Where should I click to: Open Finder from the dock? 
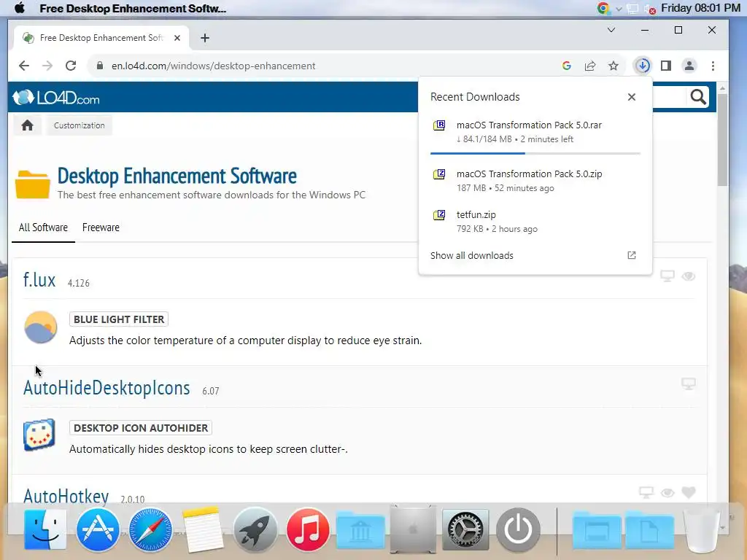click(x=45, y=529)
